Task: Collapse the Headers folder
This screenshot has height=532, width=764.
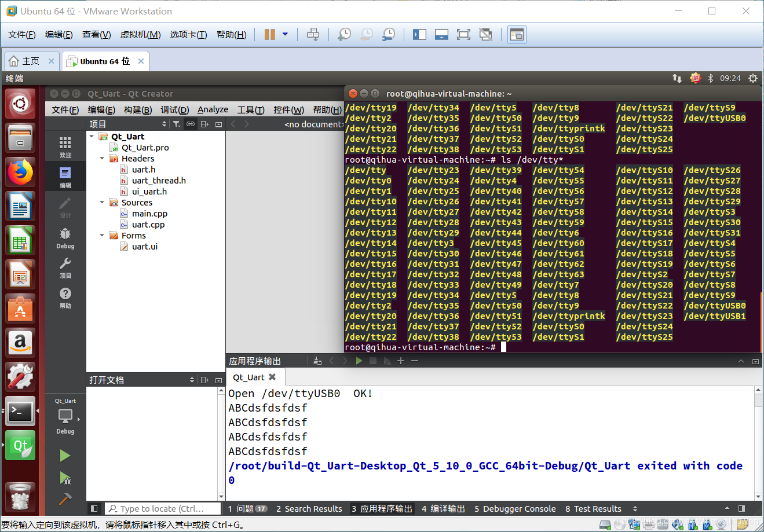Action: pyautogui.click(x=102, y=159)
